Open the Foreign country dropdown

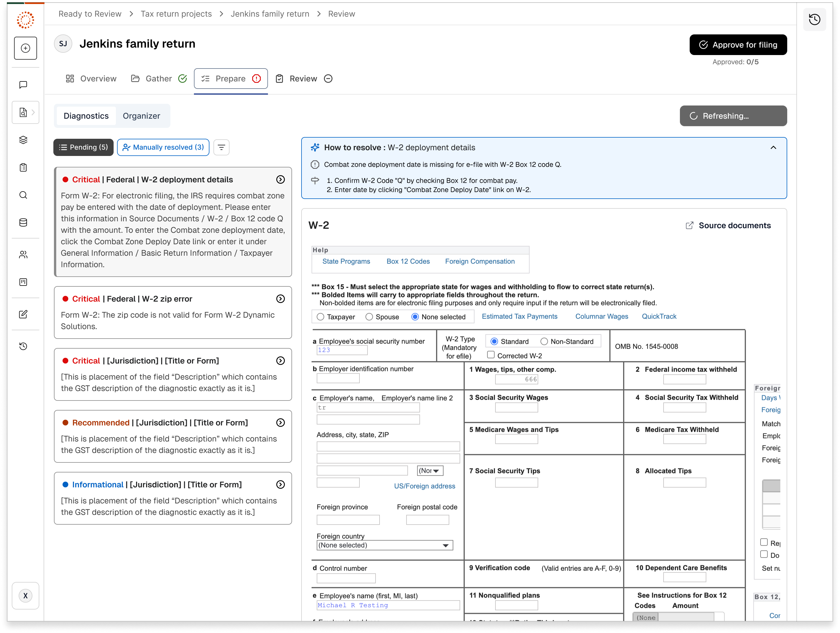pyautogui.click(x=384, y=545)
